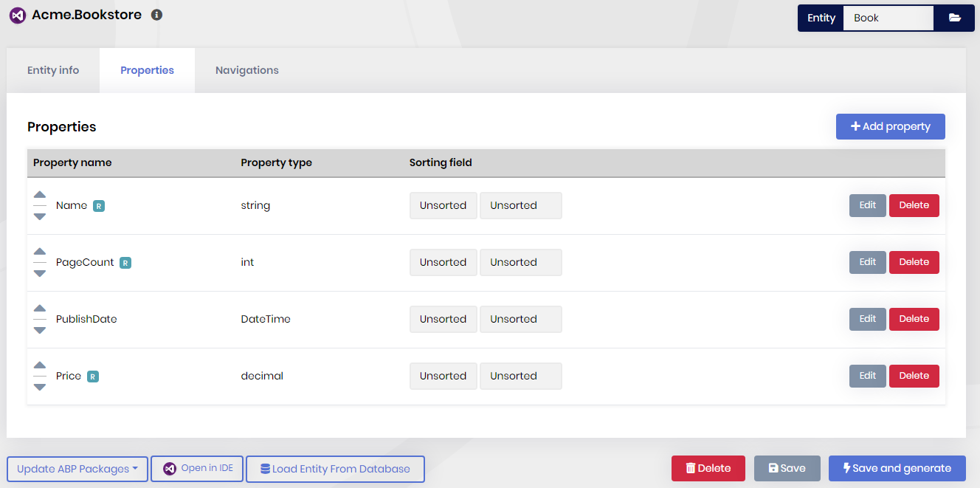The image size is (980, 488).
Task: Delete the Price property
Action: tap(914, 376)
